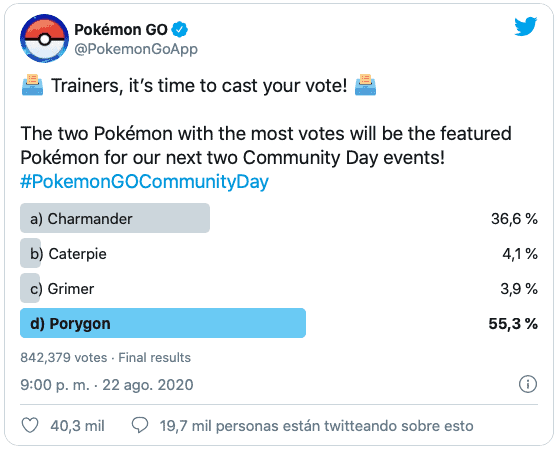
Task: Select the Charmander poll option
Action: tap(279, 218)
